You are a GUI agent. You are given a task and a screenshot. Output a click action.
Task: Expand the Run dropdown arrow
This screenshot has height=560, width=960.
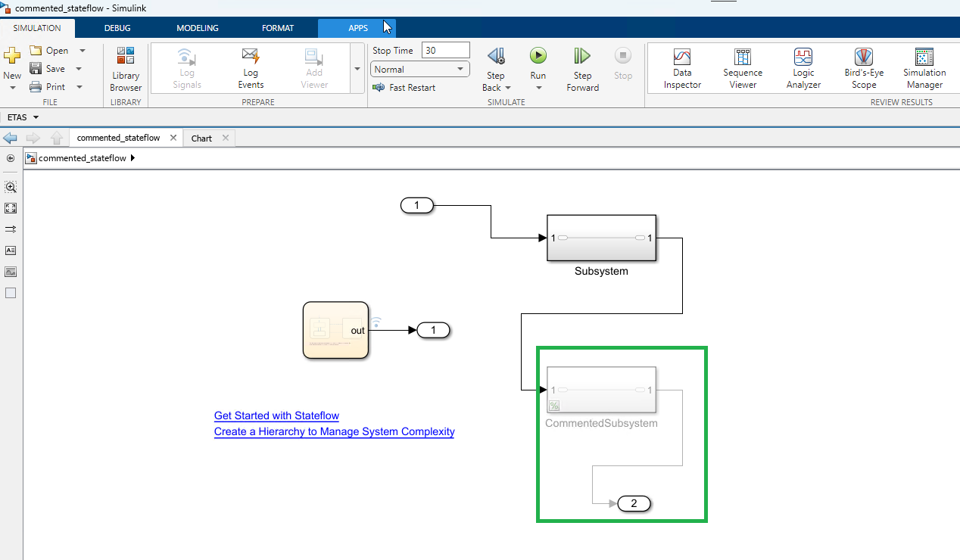click(x=538, y=88)
